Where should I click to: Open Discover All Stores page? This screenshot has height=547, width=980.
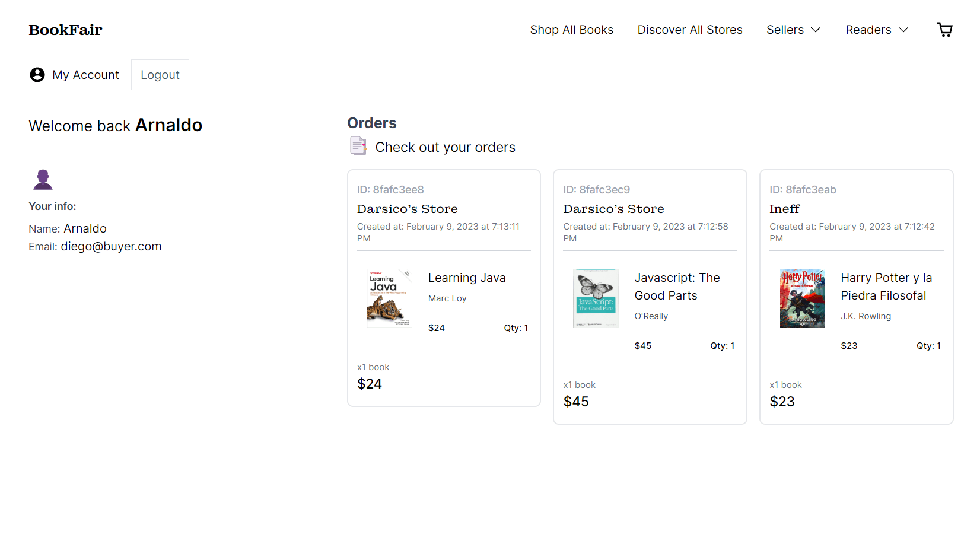[x=689, y=30]
